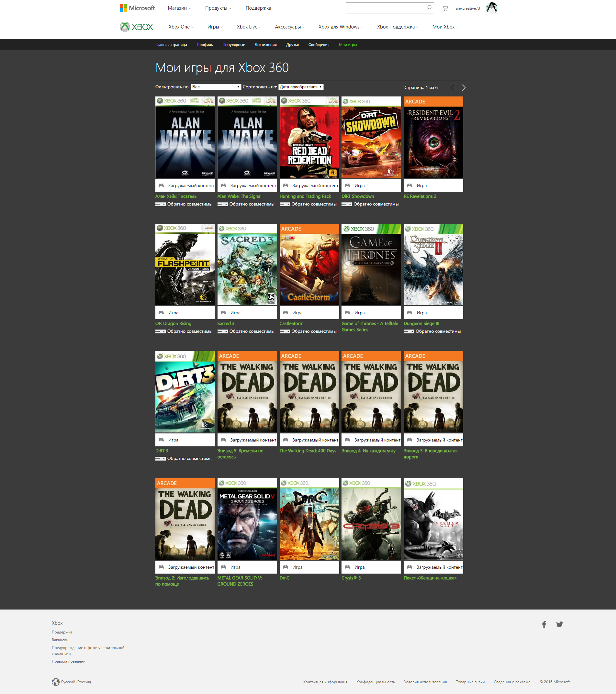
Task: Click controller icon under DiRT Showdown
Action: point(347,185)
